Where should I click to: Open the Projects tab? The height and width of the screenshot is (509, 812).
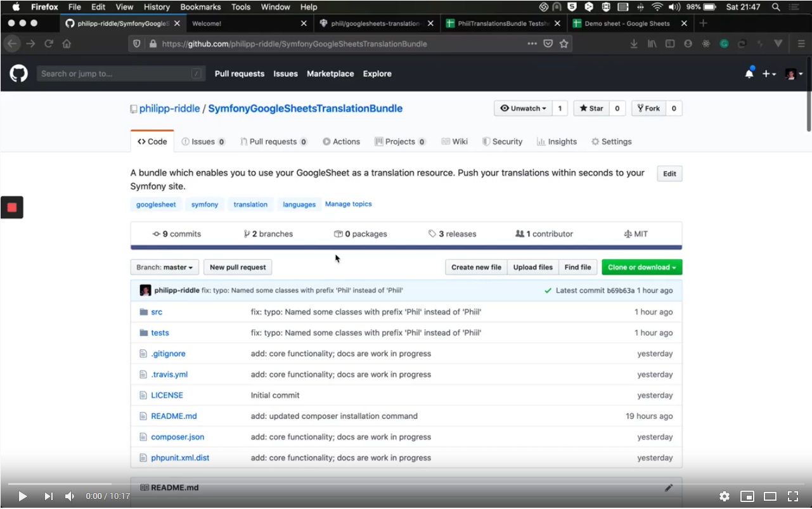(400, 142)
